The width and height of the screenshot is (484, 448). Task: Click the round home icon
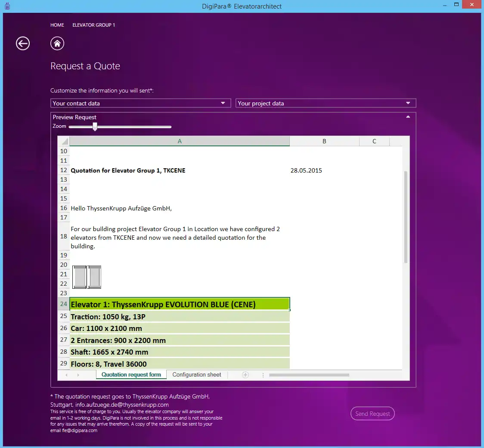click(x=57, y=43)
